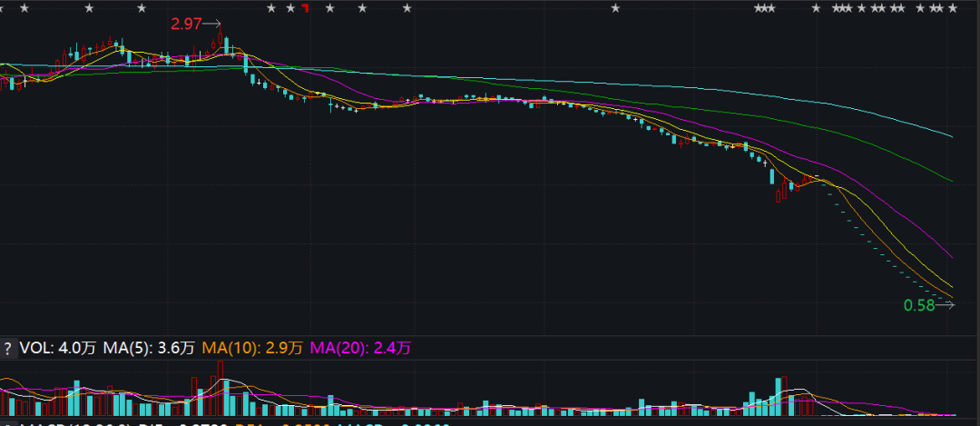Click the question mark help icon beside VOL
This screenshot has height=426, width=980.
[x=7, y=347]
